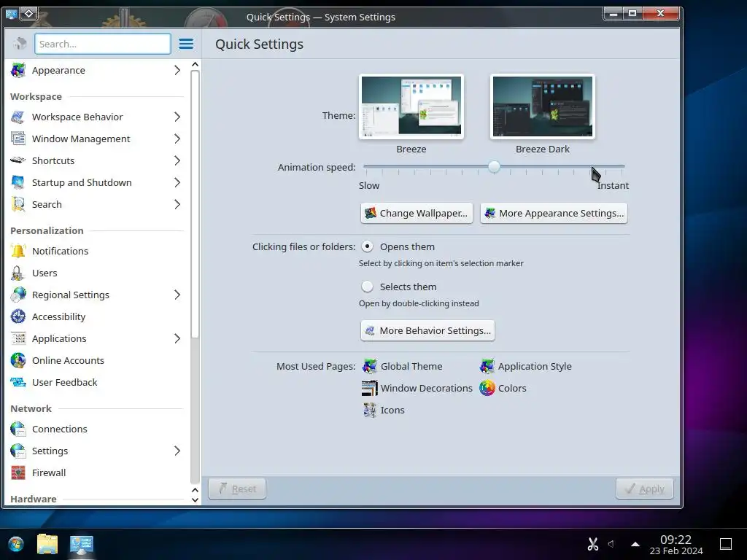
Task: Click the Icons page icon
Action: [370, 410]
